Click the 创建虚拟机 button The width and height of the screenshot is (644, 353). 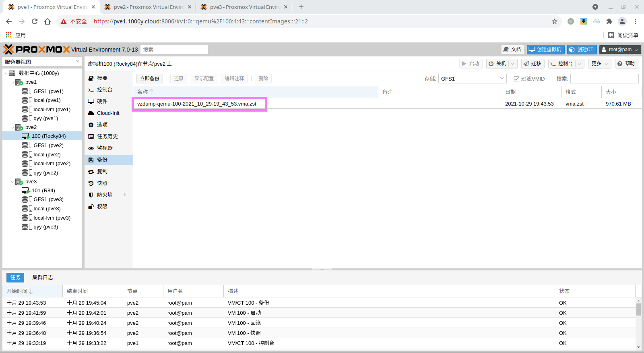[x=545, y=50]
